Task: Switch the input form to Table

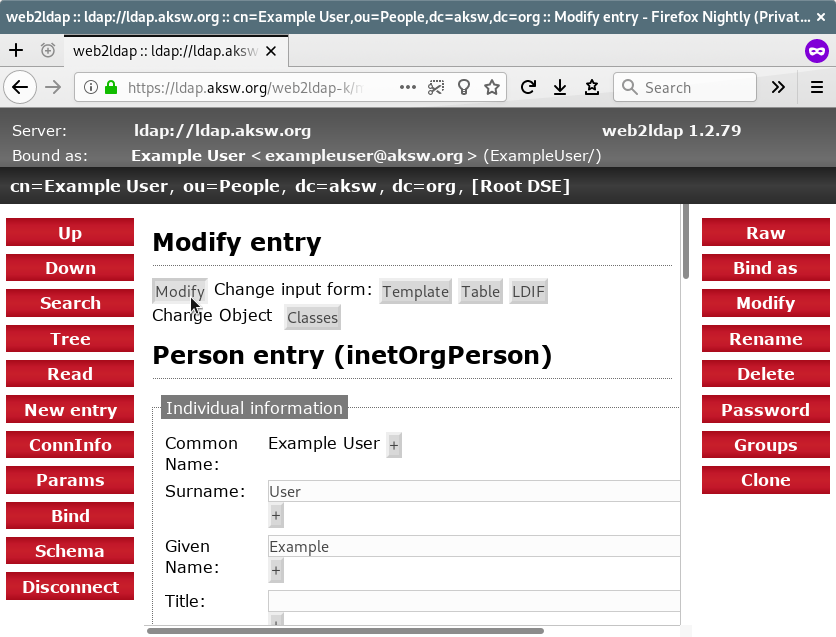Action: click(x=480, y=292)
